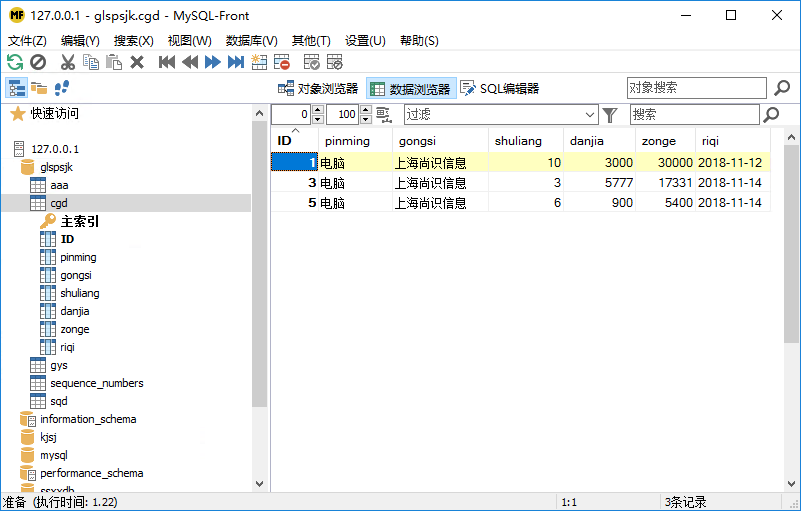The height and width of the screenshot is (511, 801).
Task: Click the Quick Access star icon
Action: tap(18, 113)
